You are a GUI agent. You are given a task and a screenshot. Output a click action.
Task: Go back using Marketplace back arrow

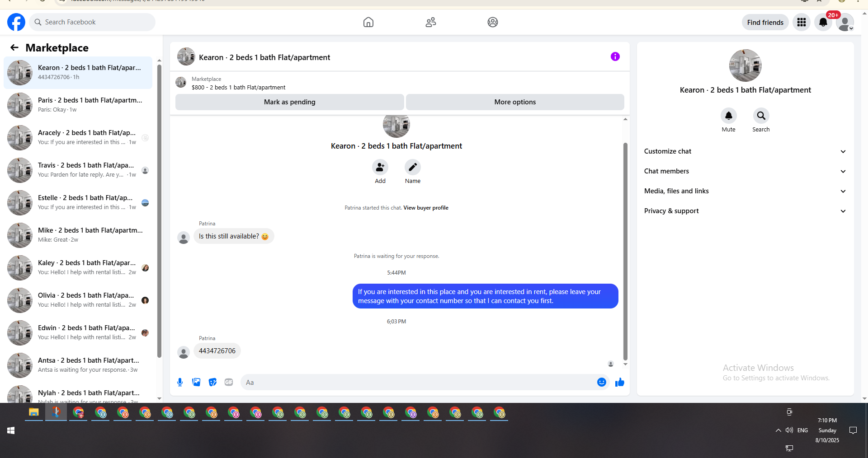tap(14, 47)
